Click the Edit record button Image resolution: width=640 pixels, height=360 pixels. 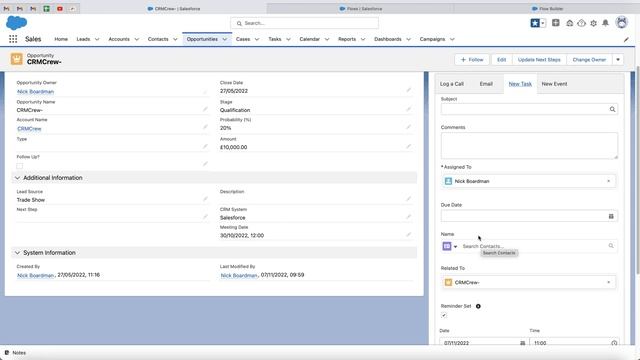click(502, 60)
